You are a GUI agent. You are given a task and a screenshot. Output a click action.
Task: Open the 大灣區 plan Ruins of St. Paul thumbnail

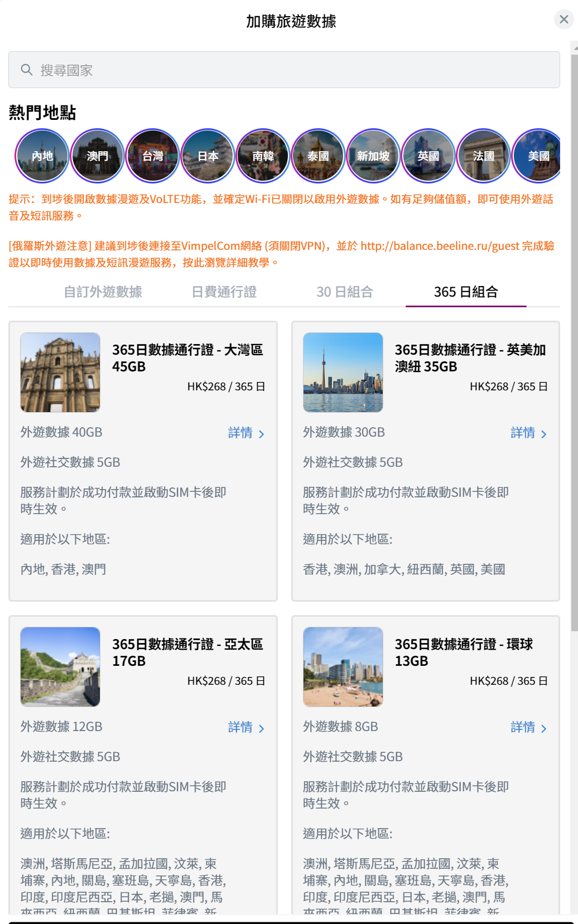pyautogui.click(x=60, y=372)
